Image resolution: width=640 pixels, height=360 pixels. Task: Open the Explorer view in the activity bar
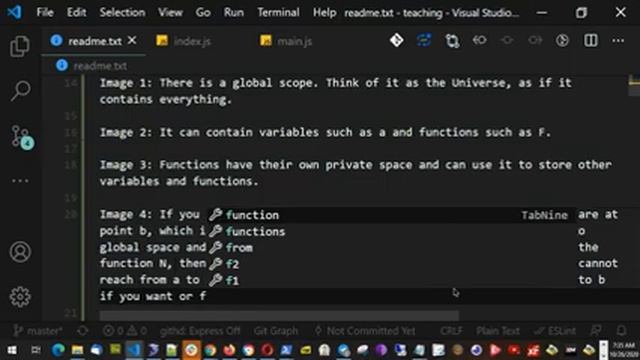20,46
